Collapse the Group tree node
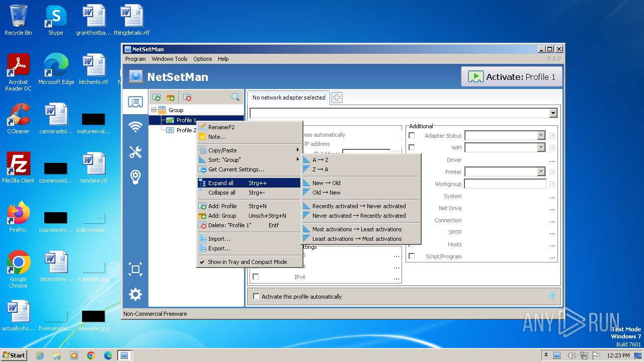The image size is (644, 362). [x=154, y=110]
